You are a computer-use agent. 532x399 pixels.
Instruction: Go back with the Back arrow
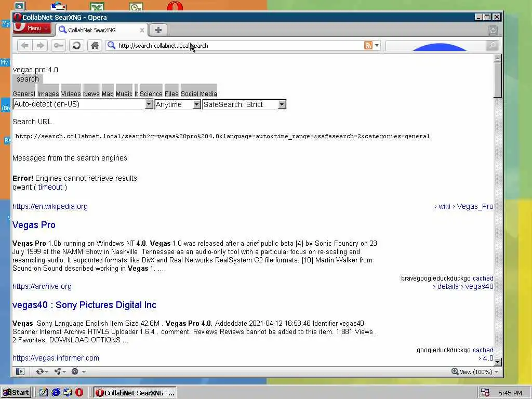click(24, 46)
